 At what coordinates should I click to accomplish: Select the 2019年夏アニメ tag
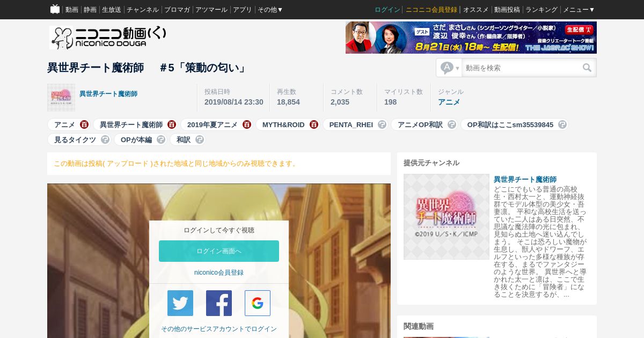(x=213, y=124)
